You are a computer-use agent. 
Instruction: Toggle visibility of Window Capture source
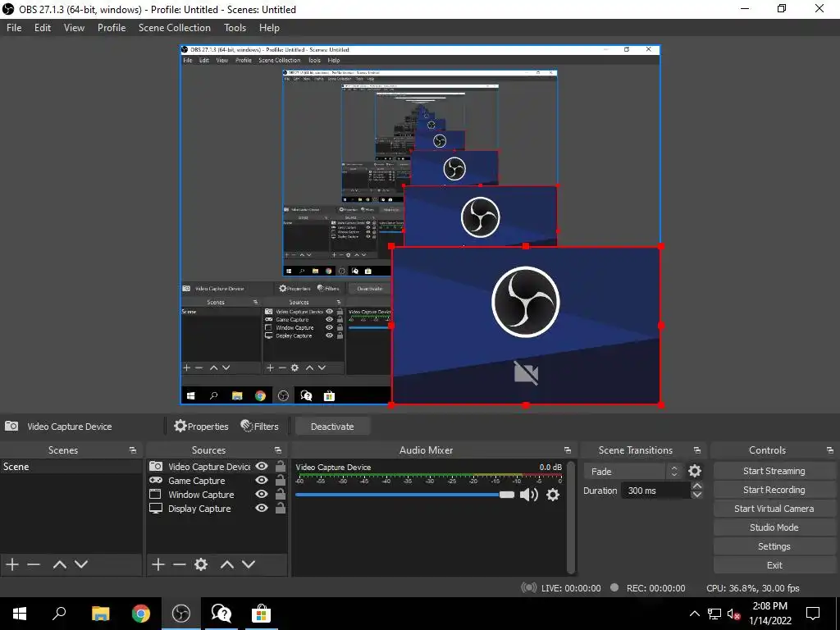coord(262,494)
